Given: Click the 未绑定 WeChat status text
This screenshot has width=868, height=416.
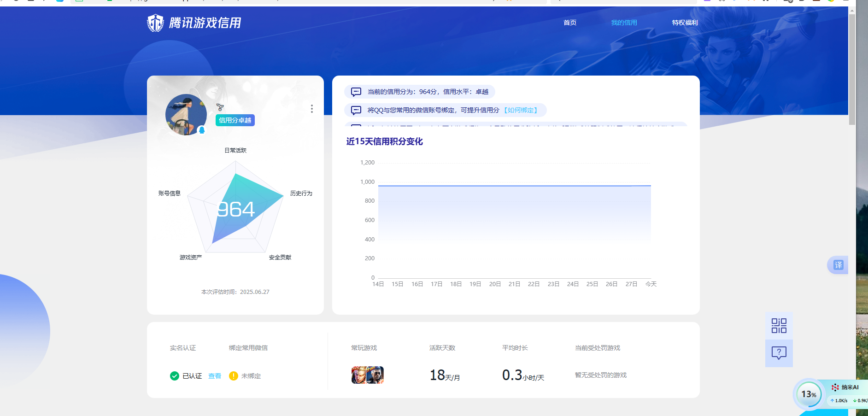Looking at the screenshot, I should 251,376.
